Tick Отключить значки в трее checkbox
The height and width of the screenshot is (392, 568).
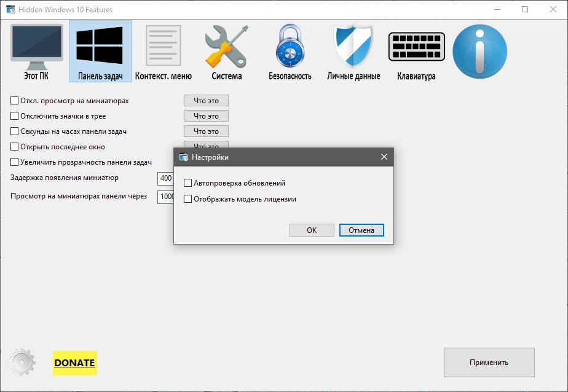click(15, 116)
